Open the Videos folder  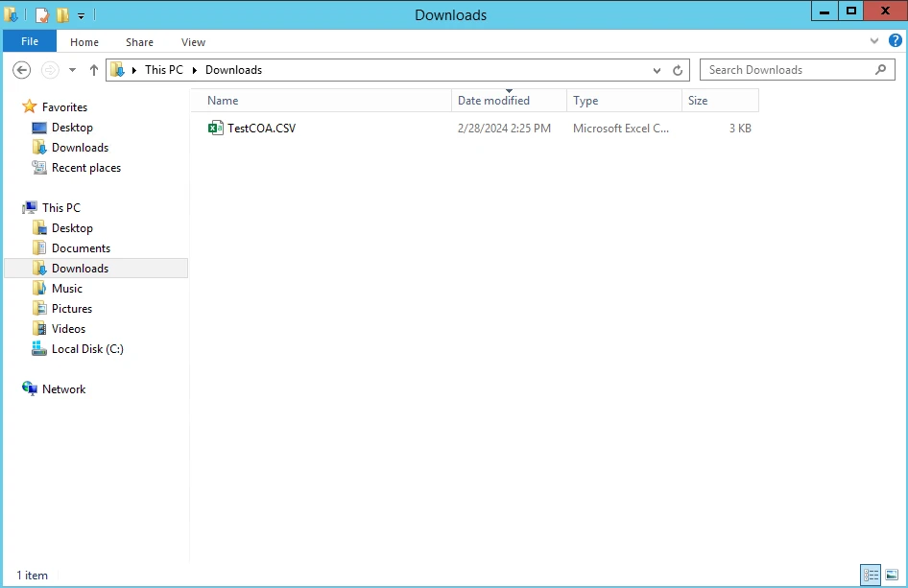[68, 329]
